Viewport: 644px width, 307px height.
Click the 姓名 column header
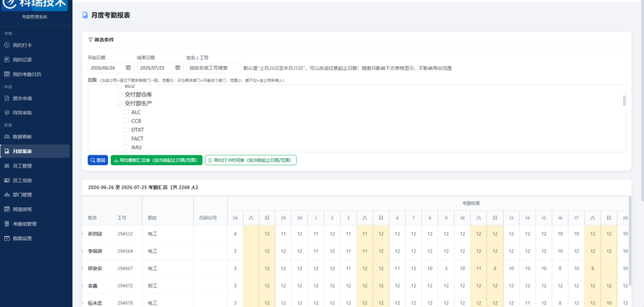tap(92, 218)
